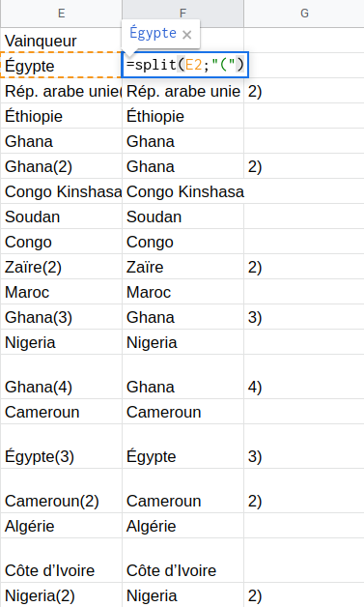Image resolution: width=364 pixels, height=607 pixels.
Task: Click the Égypte cell with dashed border
Action: (61, 65)
